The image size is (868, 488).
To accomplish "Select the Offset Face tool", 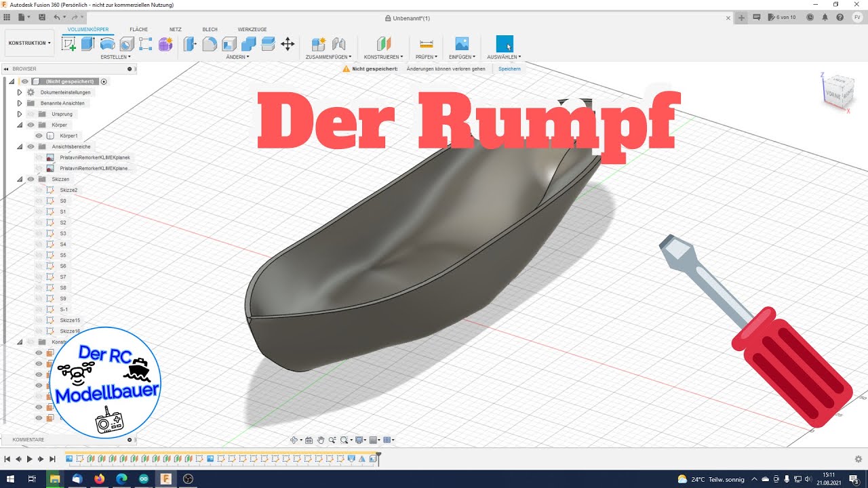I will pyautogui.click(x=268, y=44).
